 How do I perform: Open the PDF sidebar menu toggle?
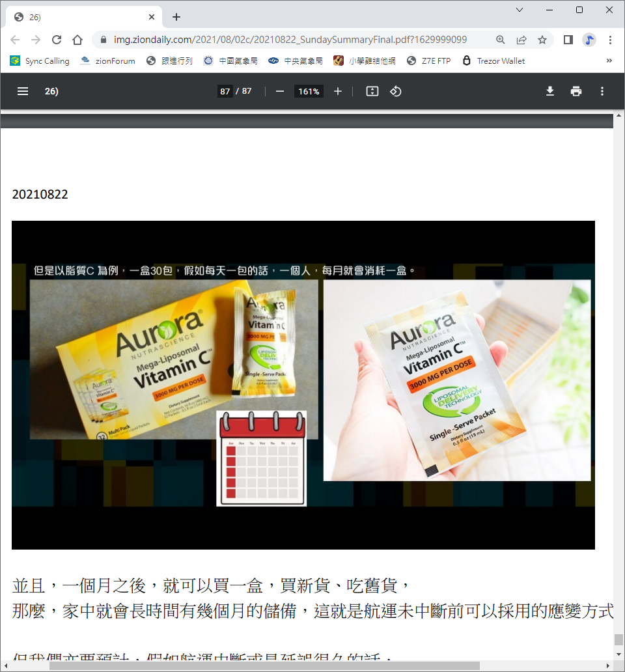point(23,91)
